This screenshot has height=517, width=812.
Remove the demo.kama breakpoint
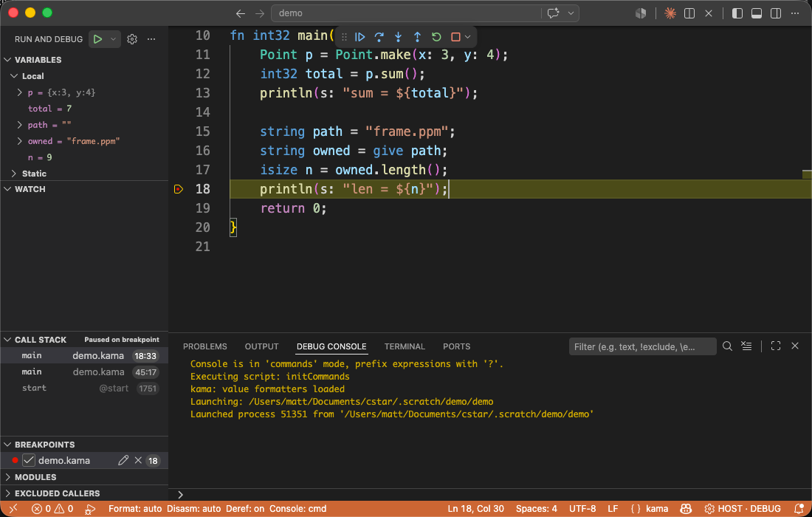pyautogui.click(x=138, y=460)
